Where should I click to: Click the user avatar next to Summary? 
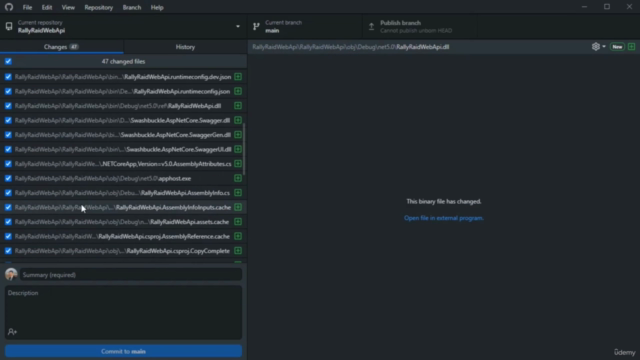[x=11, y=274]
